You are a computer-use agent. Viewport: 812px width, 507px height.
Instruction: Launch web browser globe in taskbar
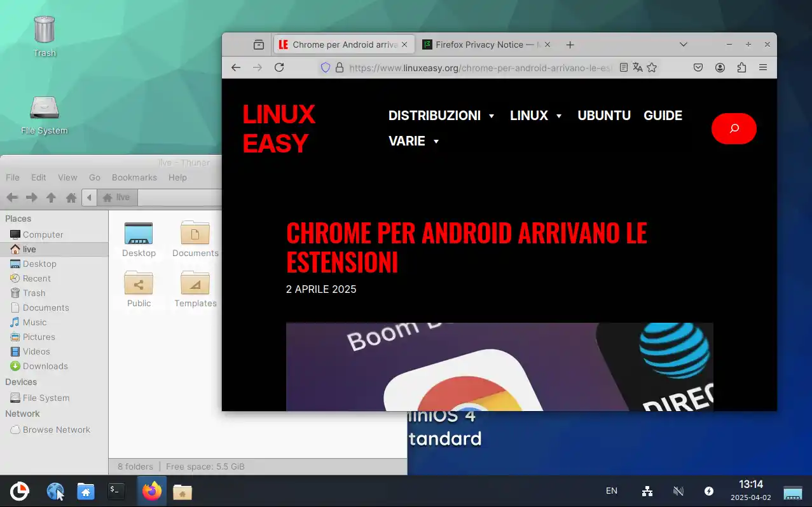click(x=55, y=491)
